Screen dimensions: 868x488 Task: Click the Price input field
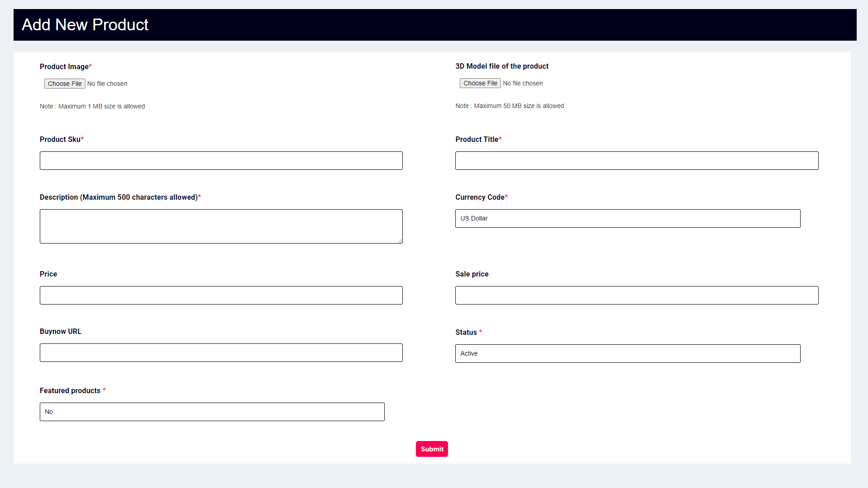pos(221,296)
